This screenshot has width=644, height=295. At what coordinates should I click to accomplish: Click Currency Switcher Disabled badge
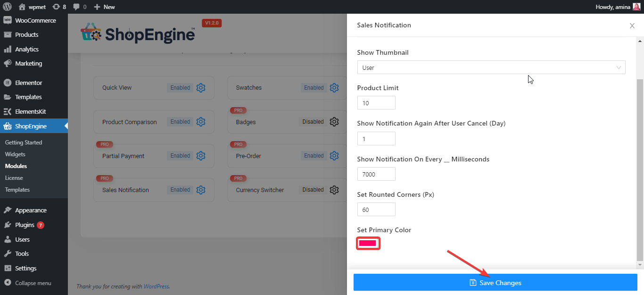pos(313,190)
